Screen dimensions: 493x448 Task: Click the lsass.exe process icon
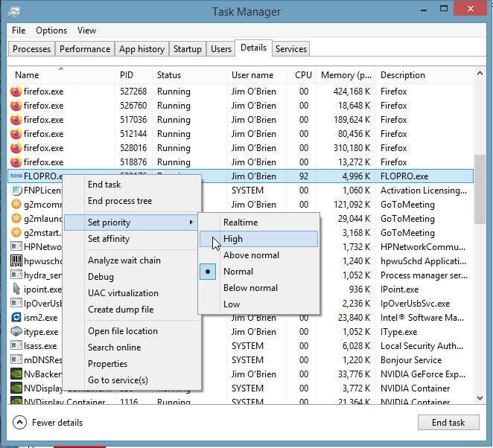pyautogui.click(x=16, y=346)
